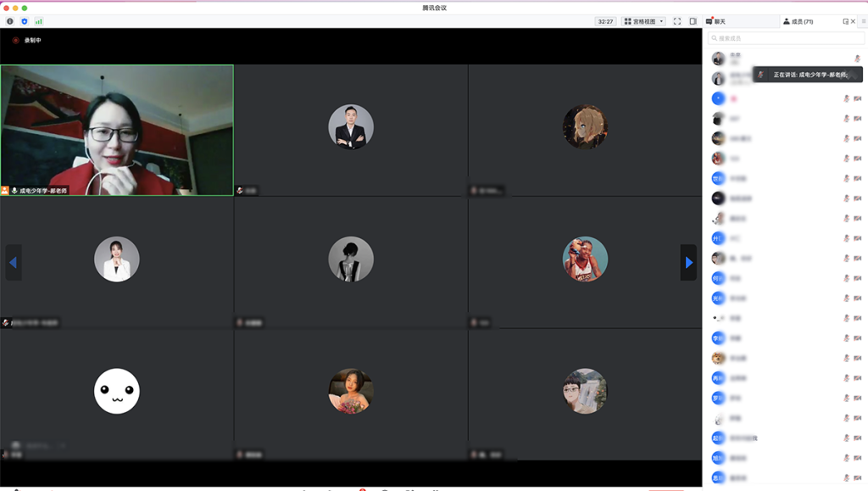This screenshot has width=868, height=491.
Task: Click the red recording indicator icon
Action: click(15, 40)
